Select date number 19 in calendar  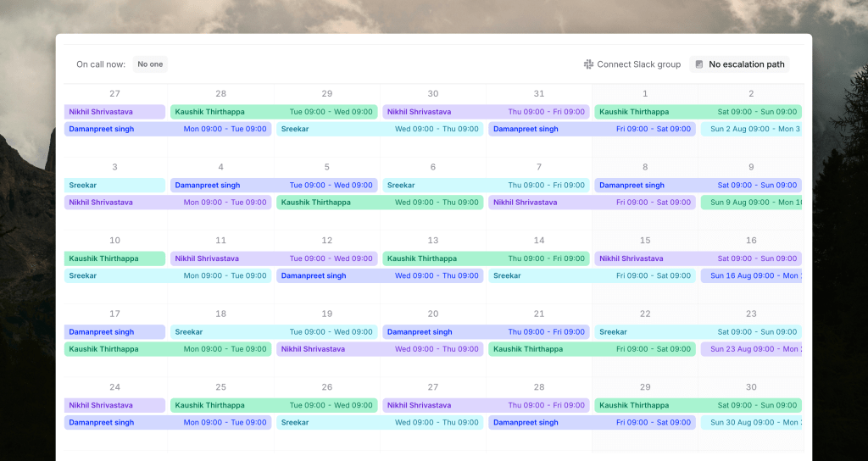[x=326, y=314]
